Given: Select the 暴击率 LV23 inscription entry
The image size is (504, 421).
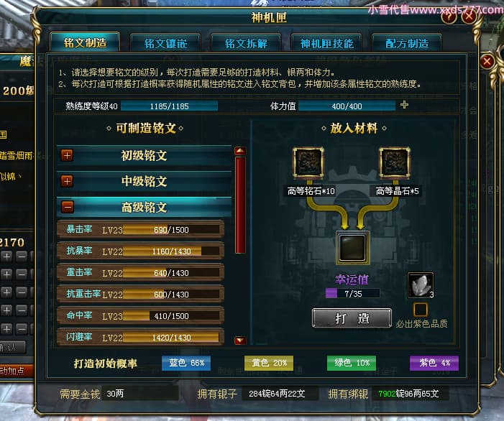Looking at the screenshot, I should coord(140,230).
